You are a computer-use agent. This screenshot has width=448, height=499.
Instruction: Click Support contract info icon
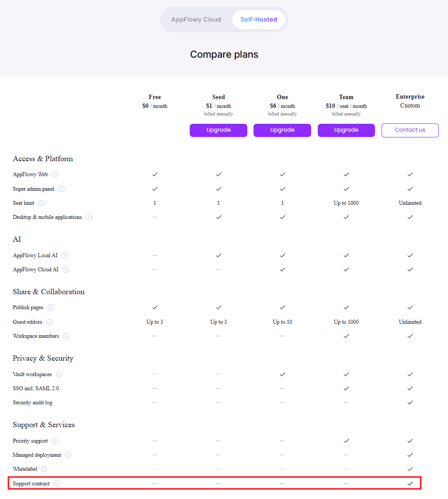tap(57, 484)
